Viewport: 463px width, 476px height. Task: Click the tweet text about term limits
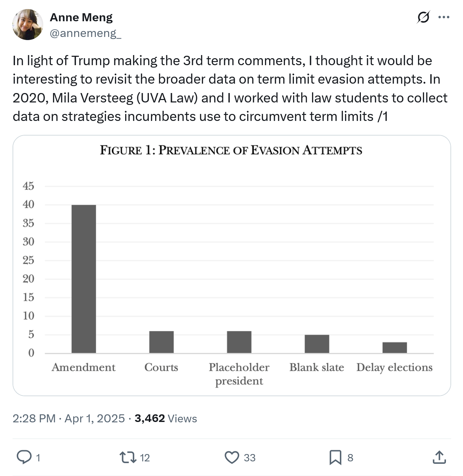tap(230, 89)
